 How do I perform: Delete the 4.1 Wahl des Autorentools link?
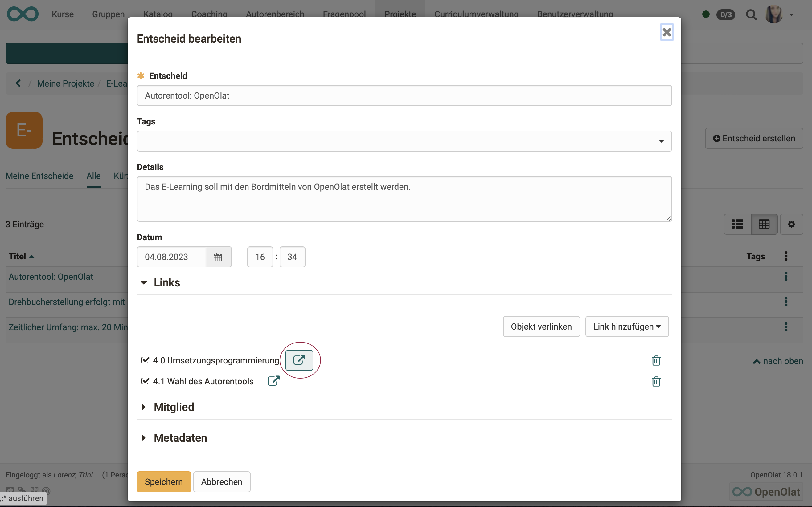point(656,381)
